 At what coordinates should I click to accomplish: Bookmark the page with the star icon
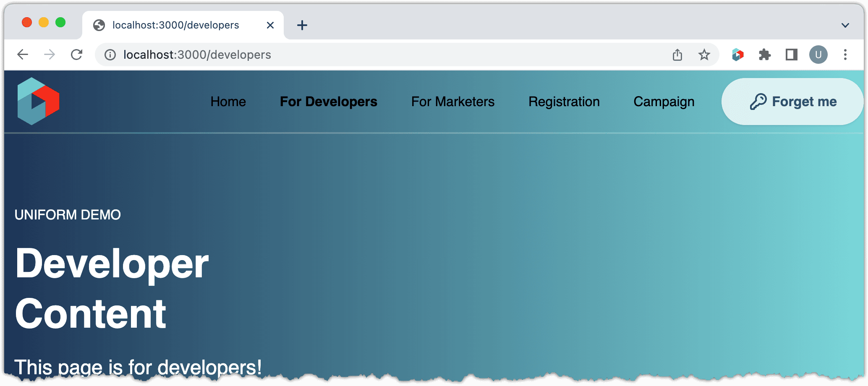pos(704,55)
